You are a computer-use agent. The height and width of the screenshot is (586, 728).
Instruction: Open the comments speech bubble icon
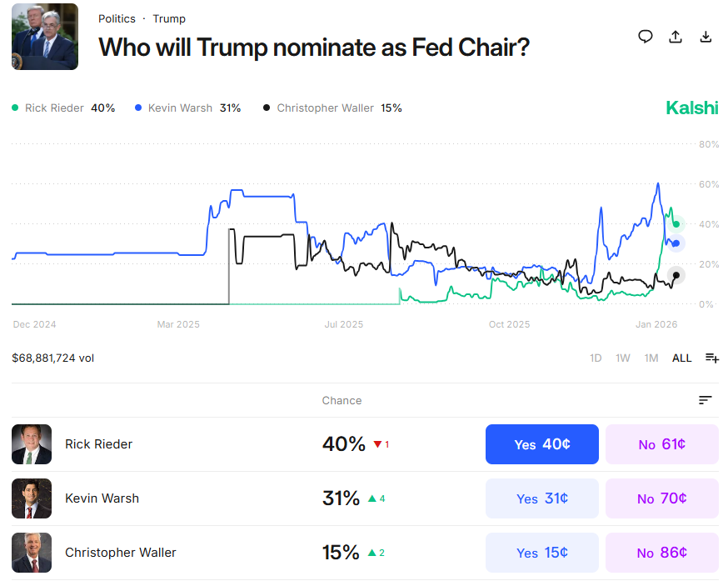click(645, 36)
